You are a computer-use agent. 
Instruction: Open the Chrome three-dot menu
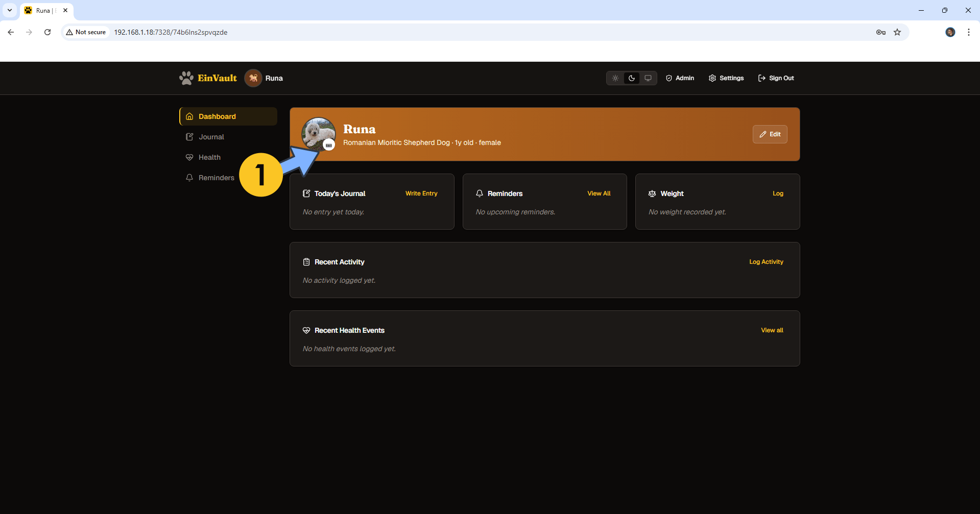968,32
